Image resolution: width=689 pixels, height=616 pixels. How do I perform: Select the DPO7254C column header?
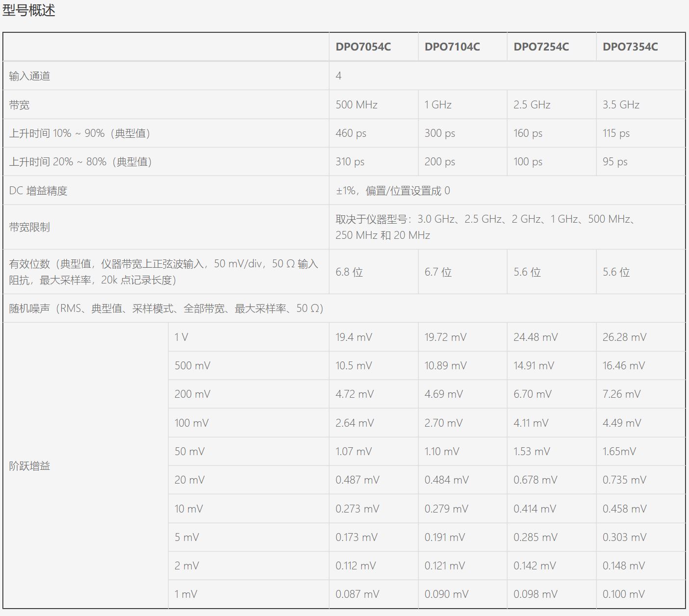[541, 47]
